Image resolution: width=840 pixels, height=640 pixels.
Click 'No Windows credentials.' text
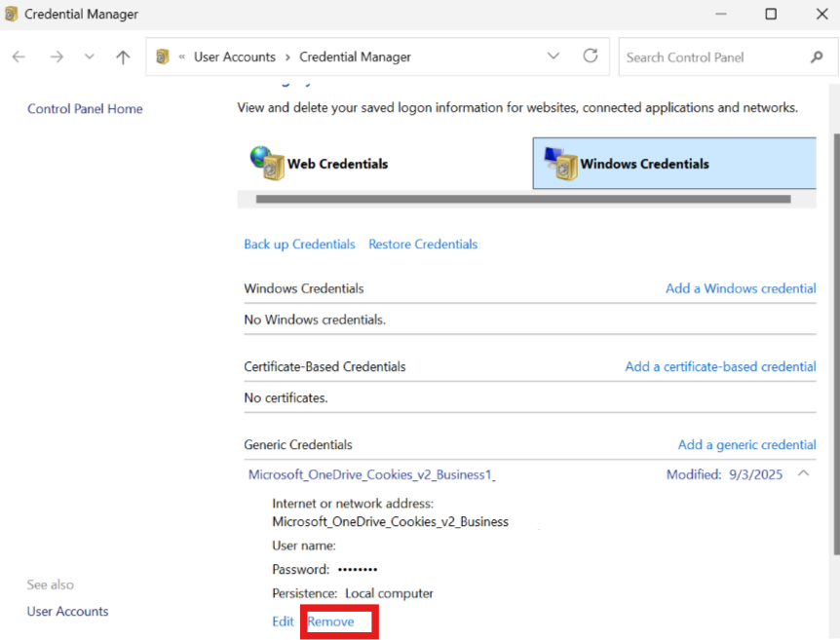coord(315,320)
